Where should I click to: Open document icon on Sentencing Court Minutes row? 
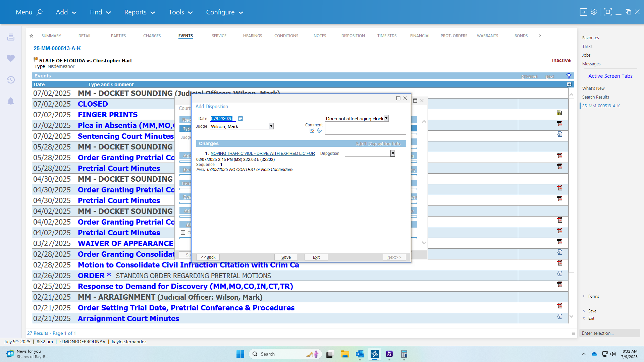(x=559, y=134)
